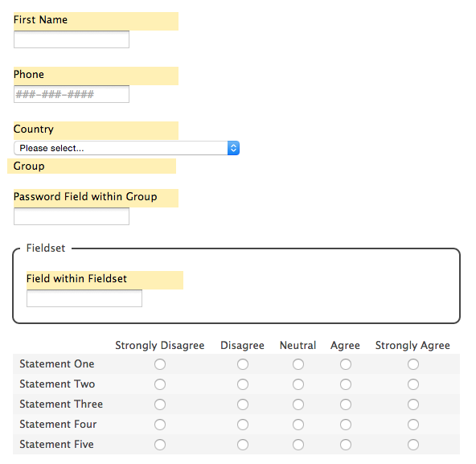Select Neutral for Statement Five
Screen dimensions: 476x464
(x=298, y=445)
